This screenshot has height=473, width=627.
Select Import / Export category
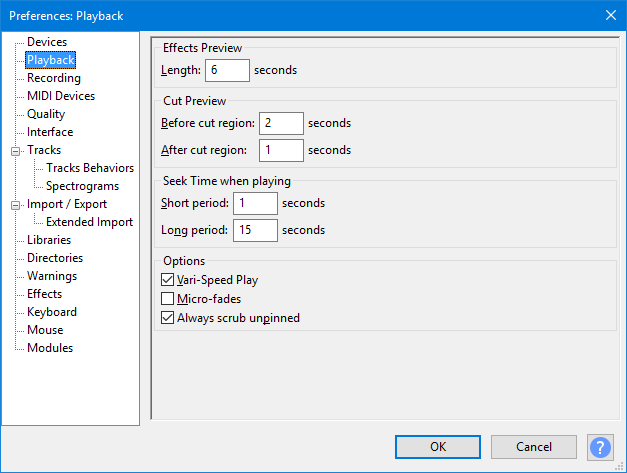tap(67, 204)
